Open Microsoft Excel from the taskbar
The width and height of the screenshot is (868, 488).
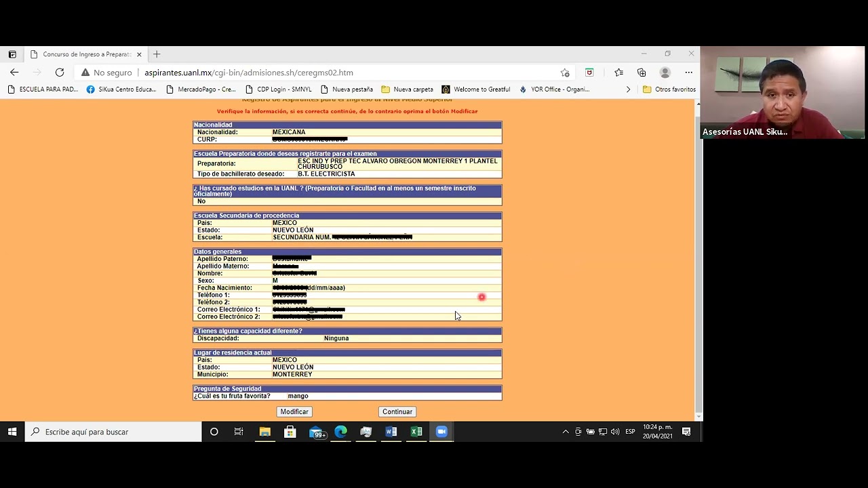[416, 432]
